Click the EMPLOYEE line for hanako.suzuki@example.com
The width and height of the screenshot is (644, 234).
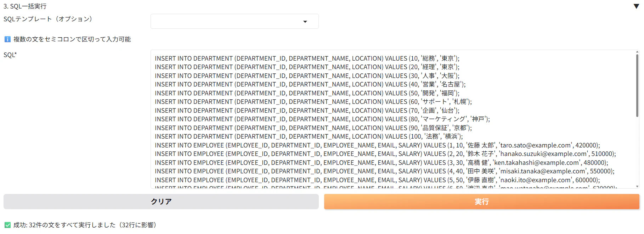tap(385, 154)
